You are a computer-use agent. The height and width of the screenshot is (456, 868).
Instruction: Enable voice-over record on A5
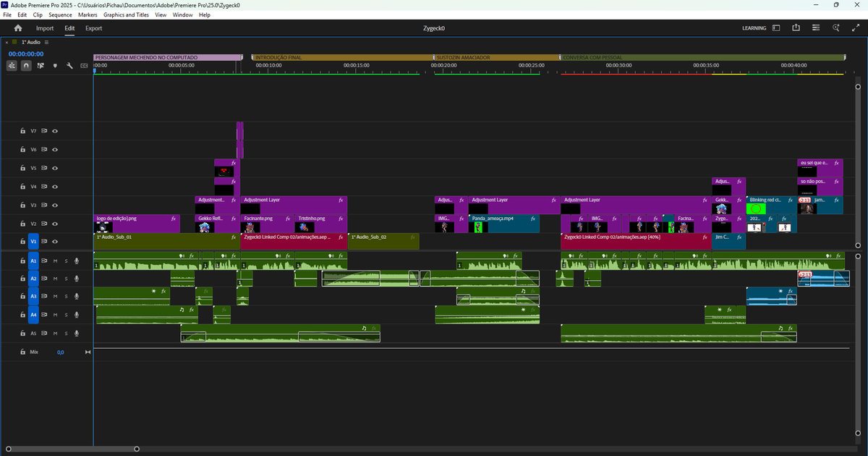coord(77,334)
